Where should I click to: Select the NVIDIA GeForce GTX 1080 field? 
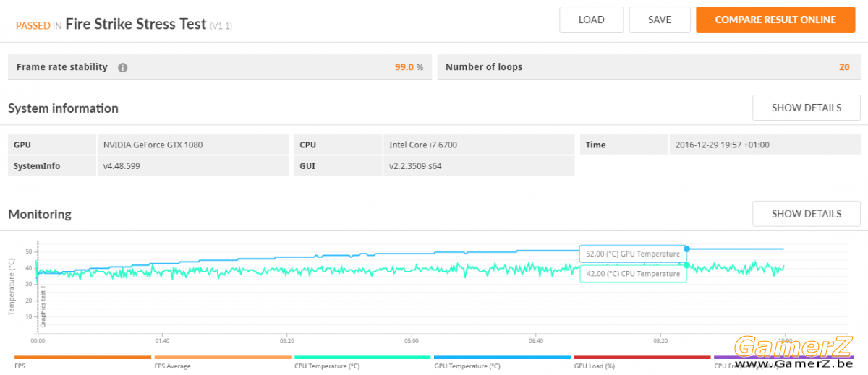tap(193, 145)
